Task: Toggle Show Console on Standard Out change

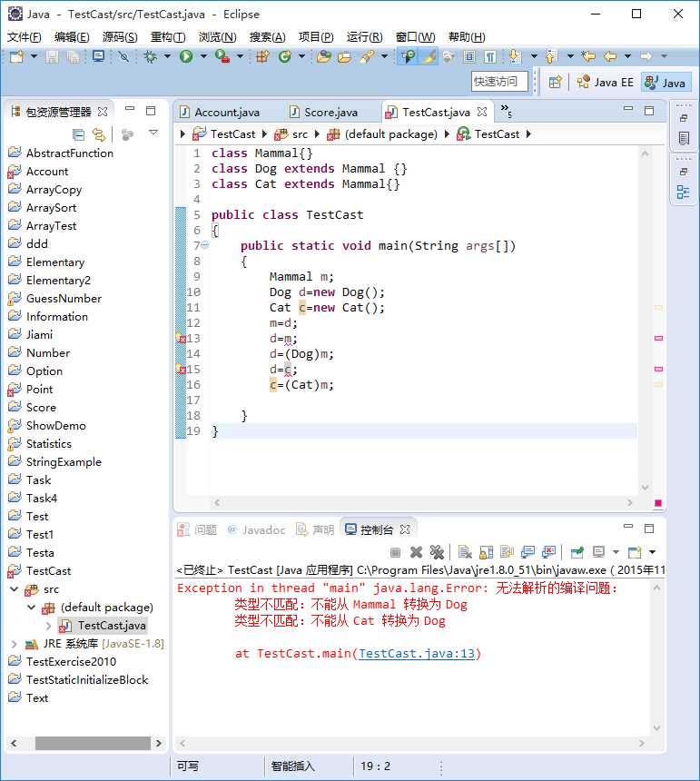Action: point(527,552)
